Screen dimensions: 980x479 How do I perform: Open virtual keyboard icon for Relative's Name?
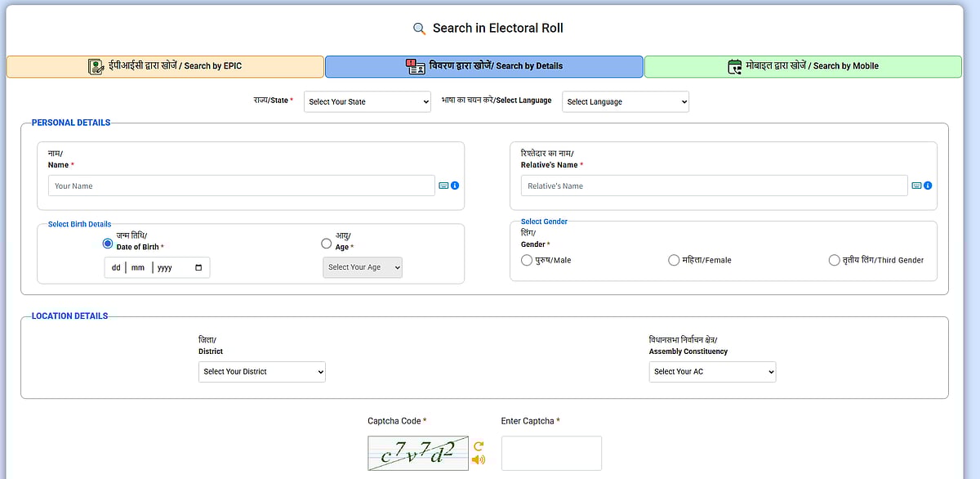coord(916,186)
